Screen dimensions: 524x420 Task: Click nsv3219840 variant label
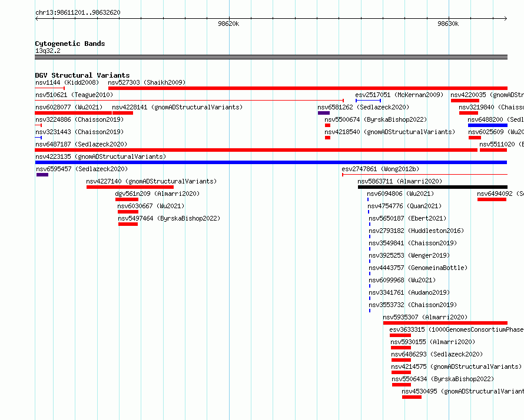tap(491, 107)
